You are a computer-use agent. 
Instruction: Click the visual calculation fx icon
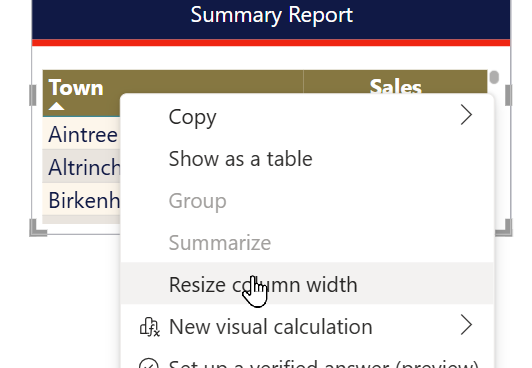pyautogui.click(x=149, y=327)
